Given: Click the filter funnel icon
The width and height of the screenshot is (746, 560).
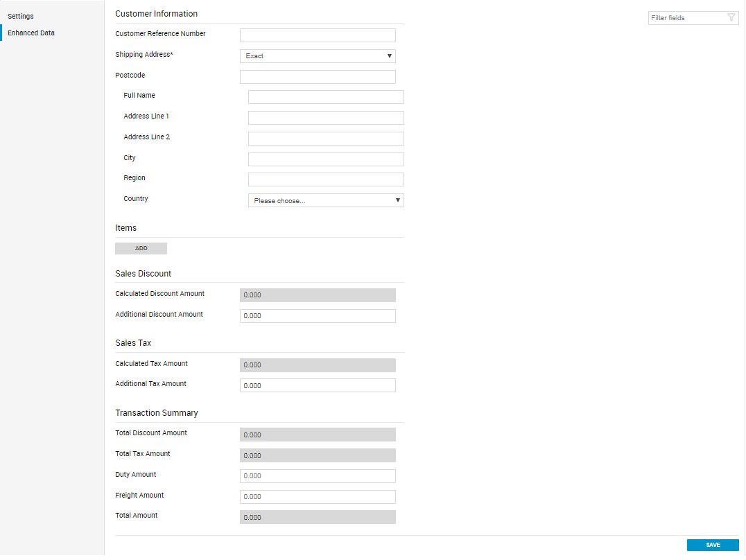Looking at the screenshot, I should 731,18.
